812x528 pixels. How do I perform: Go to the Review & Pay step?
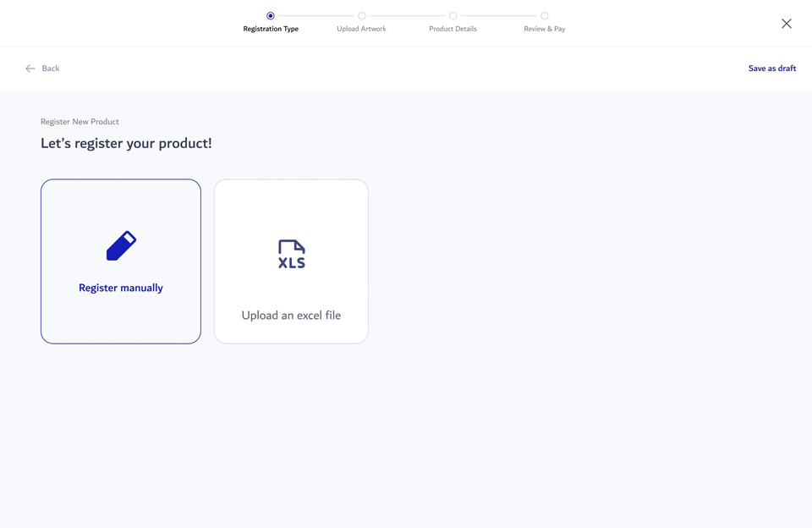(544, 22)
